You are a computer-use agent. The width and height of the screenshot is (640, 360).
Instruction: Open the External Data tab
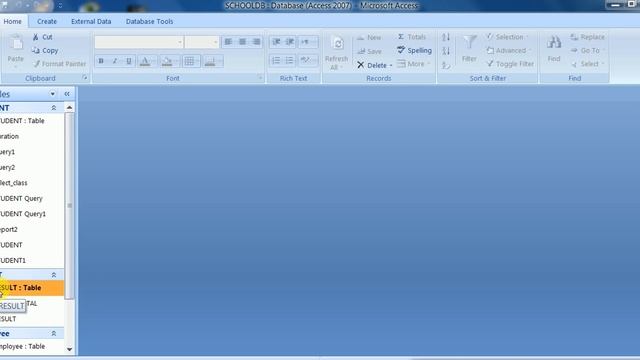91,21
